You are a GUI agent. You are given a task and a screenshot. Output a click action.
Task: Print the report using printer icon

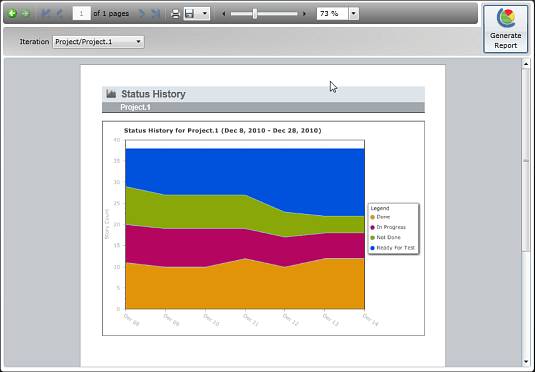coord(175,14)
